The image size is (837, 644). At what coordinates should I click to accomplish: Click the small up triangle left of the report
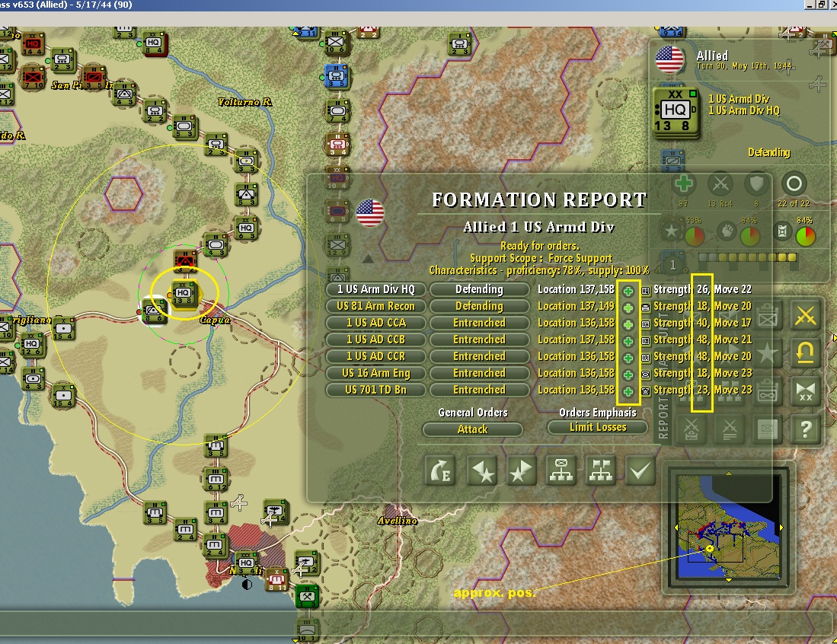pyautogui.click(x=368, y=259)
